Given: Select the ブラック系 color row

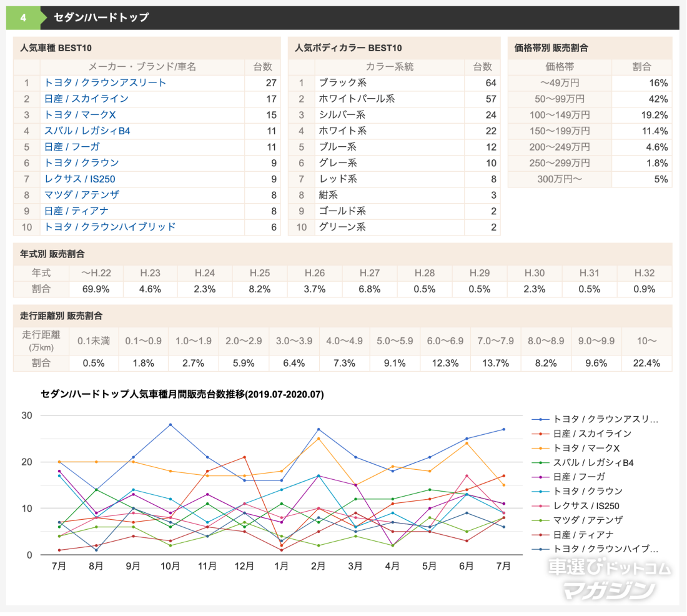Looking at the screenshot, I should (394, 83).
